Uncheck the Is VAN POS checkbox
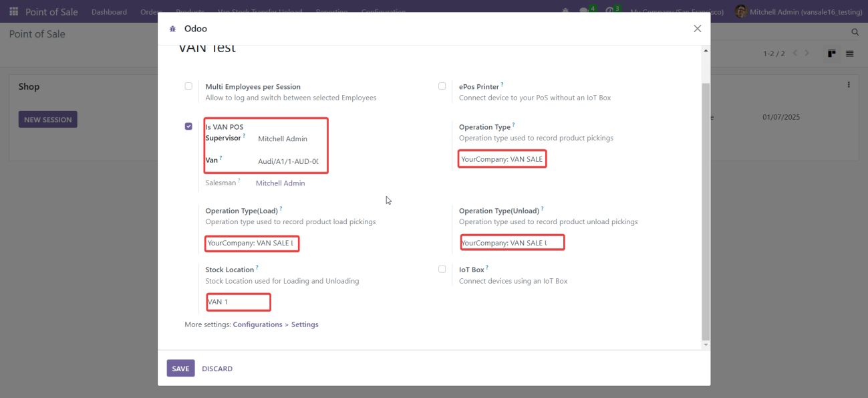This screenshot has height=398, width=868. [188, 126]
